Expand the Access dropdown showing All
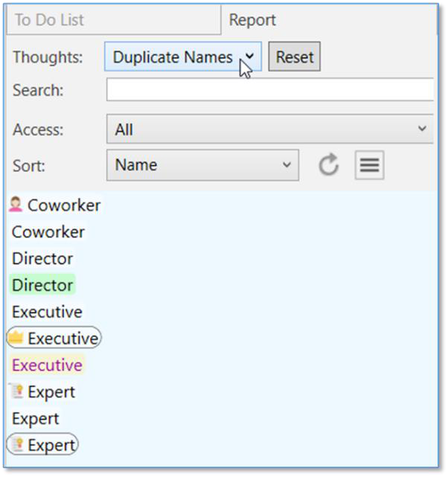Image resolution: width=448 pixels, height=477 pixels. [269, 129]
